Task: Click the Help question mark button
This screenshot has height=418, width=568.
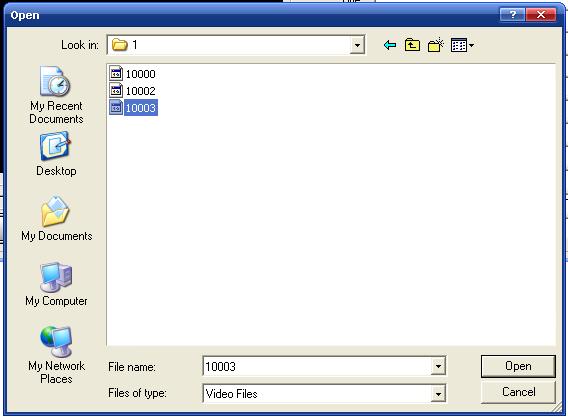Action: click(512, 15)
